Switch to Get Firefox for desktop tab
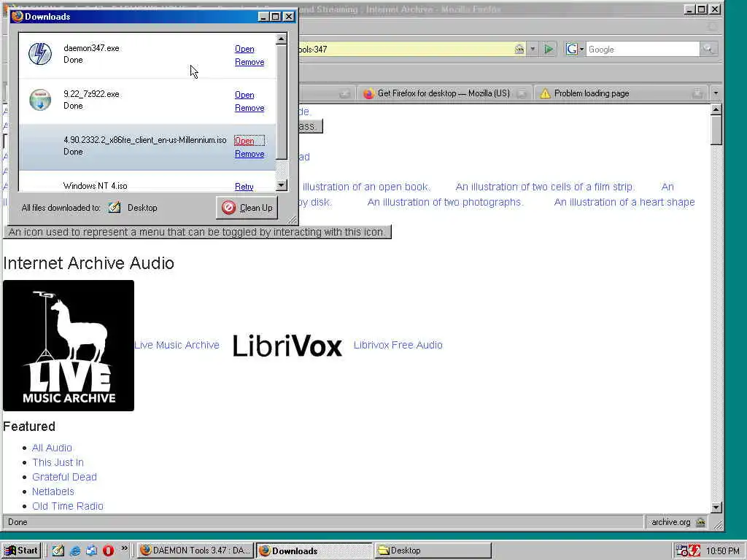This screenshot has height=560, width=747. coord(444,93)
